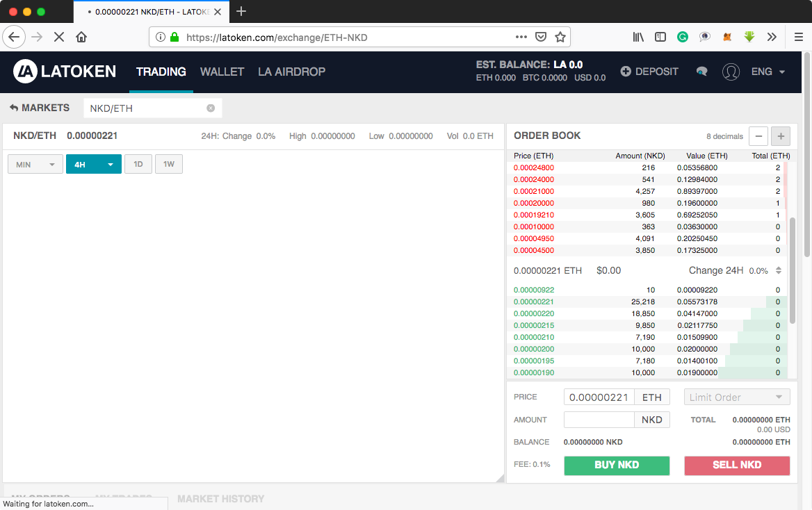Click the EST. BALANCE LA 0.0 text
812x510 pixels.
[529, 65]
